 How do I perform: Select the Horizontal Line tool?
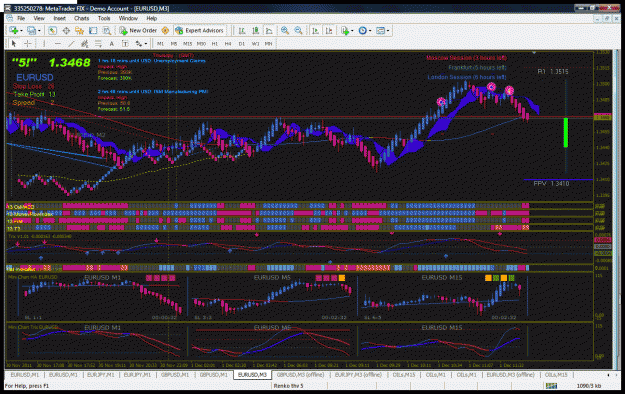[58, 43]
